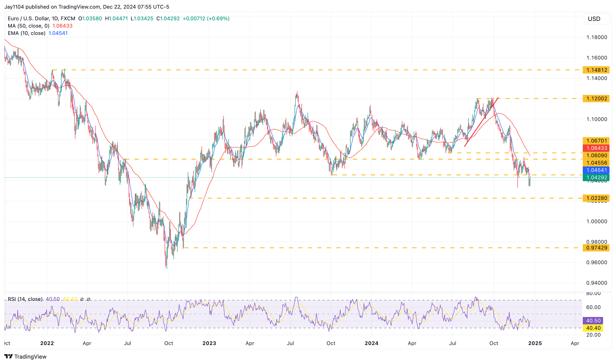616x364 pixels.
Task: Click the 0.94000 price axis label
Action: [597, 283]
